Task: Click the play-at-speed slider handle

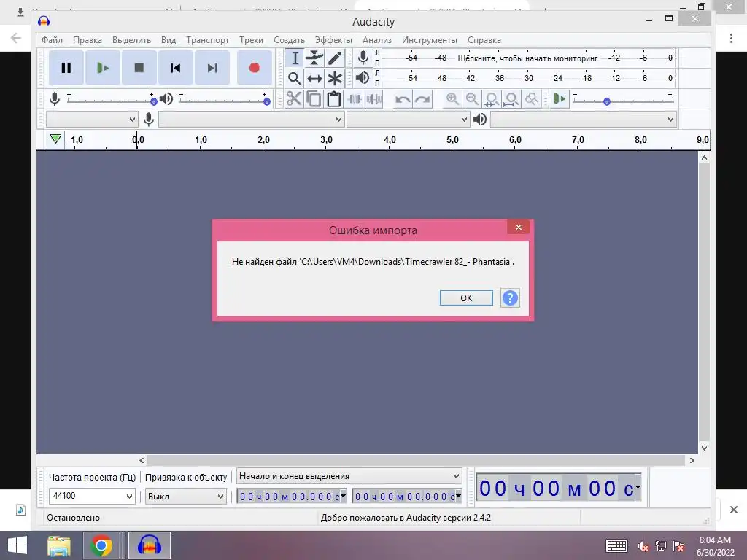Action: [x=606, y=102]
